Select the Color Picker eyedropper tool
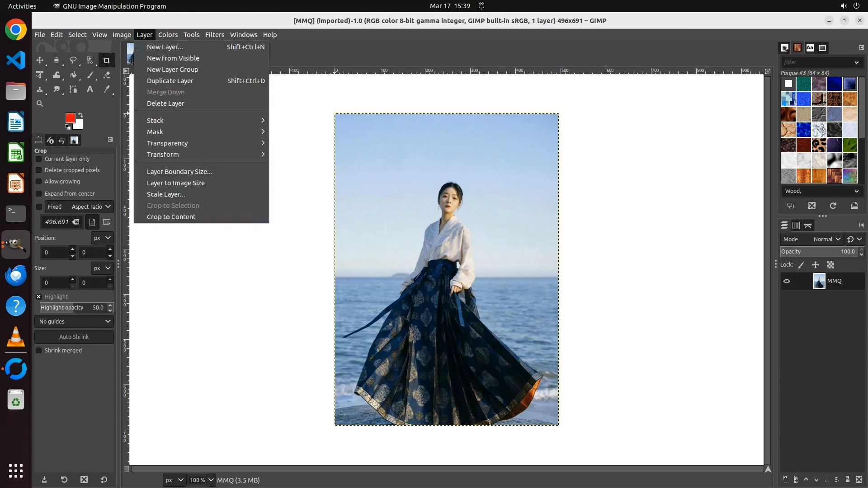The width and height of the screenshot is (868, 488). [x=107, y=89]
